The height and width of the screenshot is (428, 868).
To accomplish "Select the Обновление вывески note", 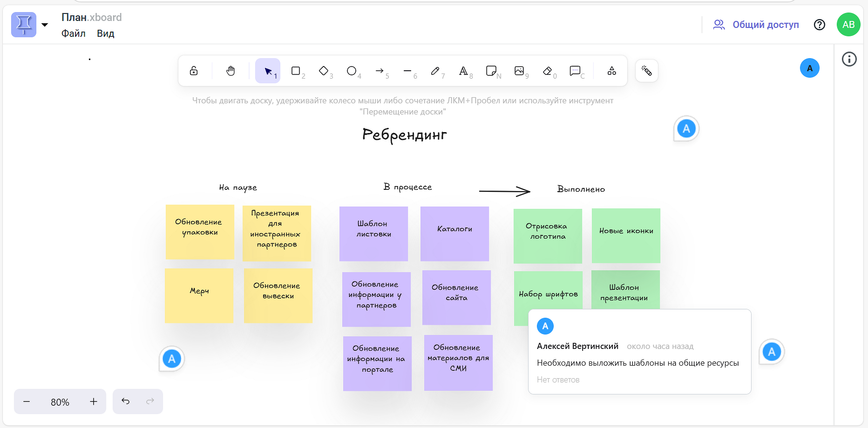I will (278, 295).
